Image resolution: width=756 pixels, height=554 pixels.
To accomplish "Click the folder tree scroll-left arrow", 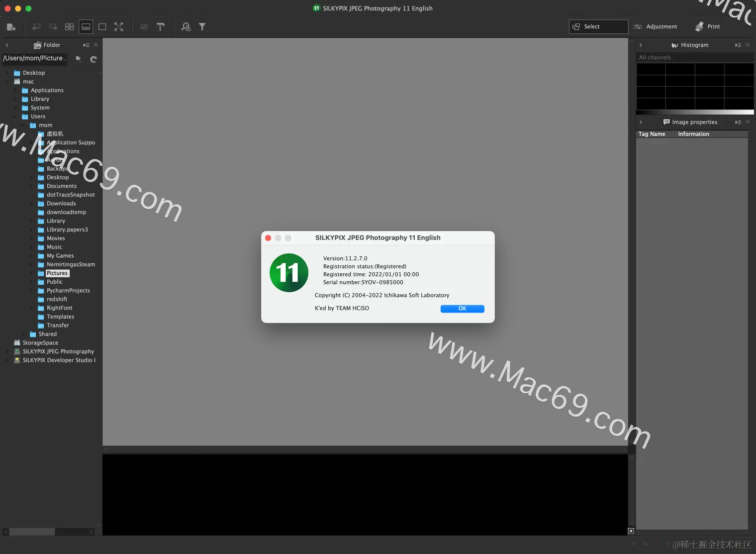I will 5,532.
